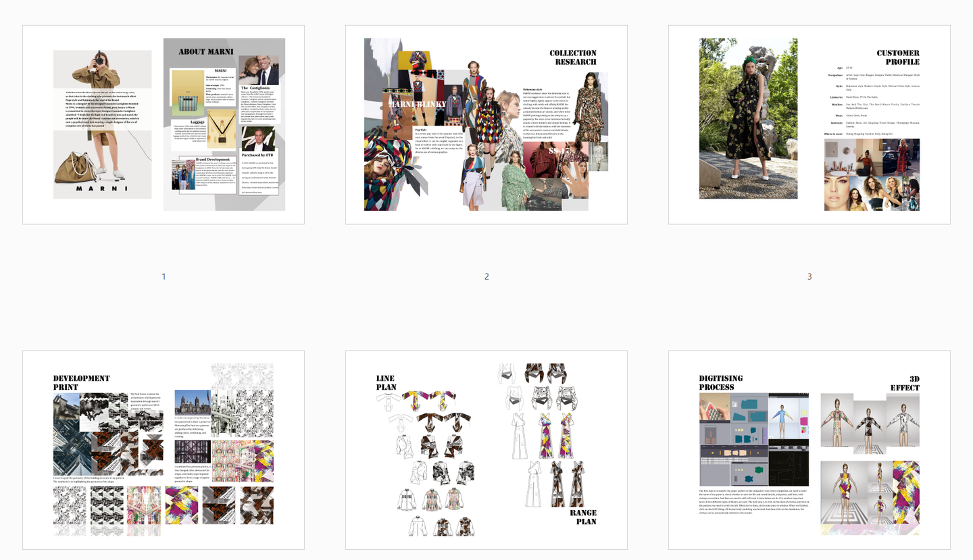
Task: Select the Digitising Process page thumbnail
Action: (x=809, y=450)
